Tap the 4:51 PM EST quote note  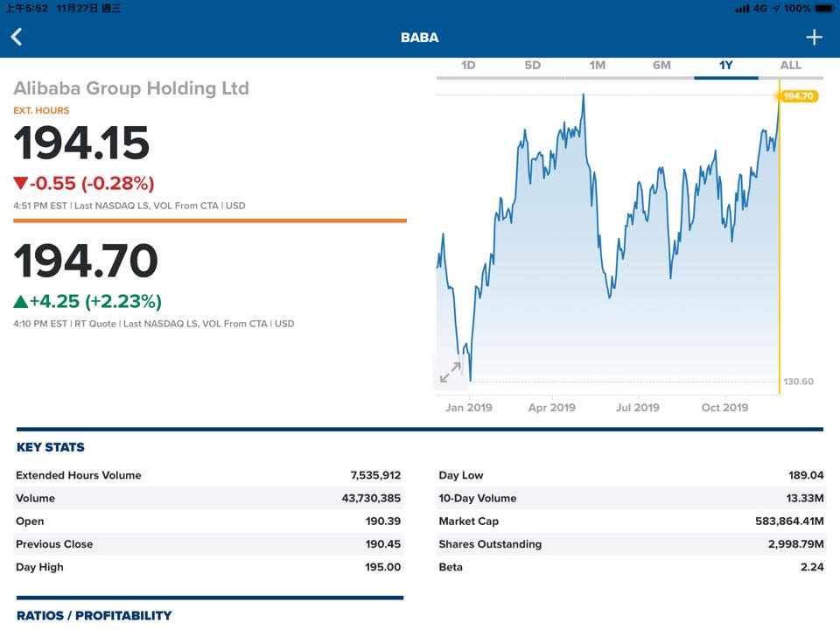tap(129, 206)
